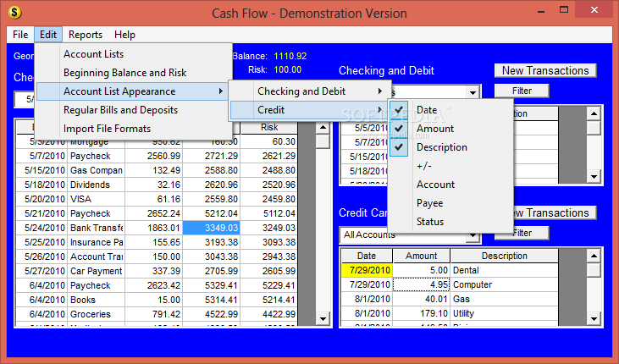Maximize the Cash Flow window

coord(564,10)
